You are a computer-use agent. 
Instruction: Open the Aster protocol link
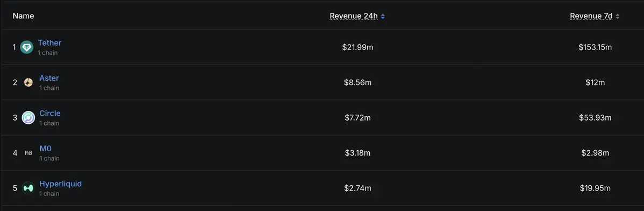[x=49, y=78]
